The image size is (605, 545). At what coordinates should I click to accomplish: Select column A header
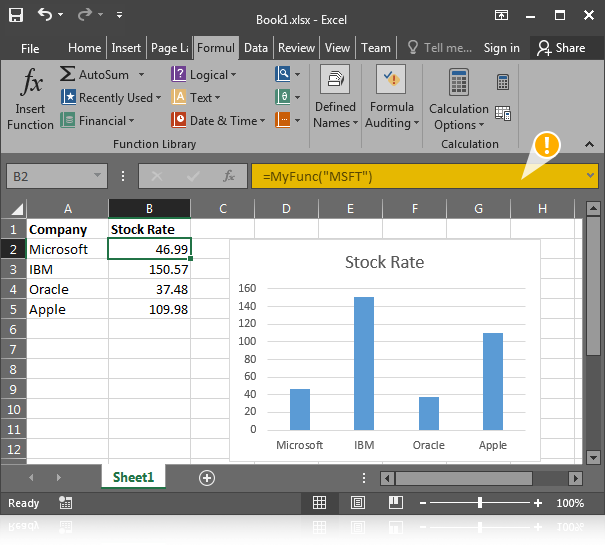(68, 209)
